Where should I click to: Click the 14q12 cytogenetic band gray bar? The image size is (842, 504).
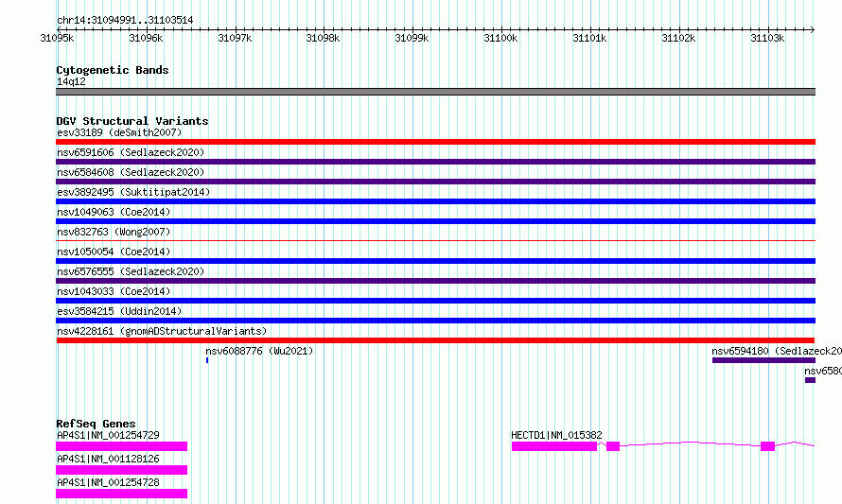click(435, 92)
